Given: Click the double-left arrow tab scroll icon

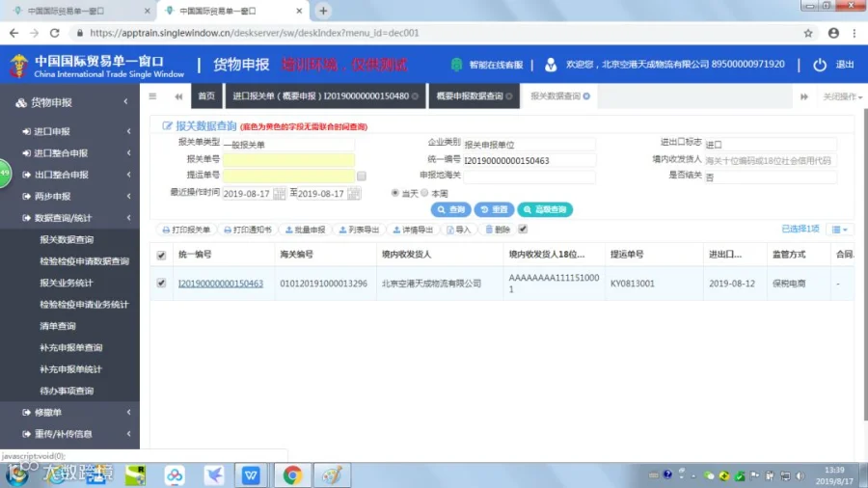Looking at the screenshot, I should (x=178, y=96).
